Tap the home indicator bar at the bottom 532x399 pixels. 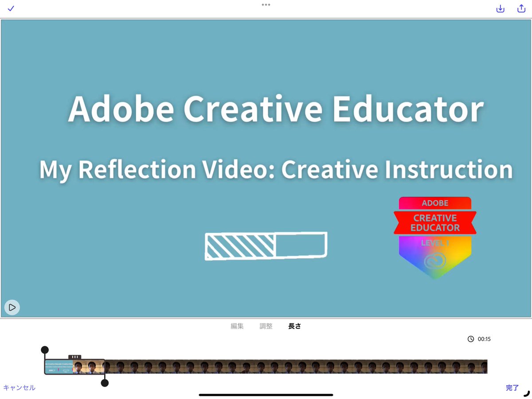coord(266,394)
